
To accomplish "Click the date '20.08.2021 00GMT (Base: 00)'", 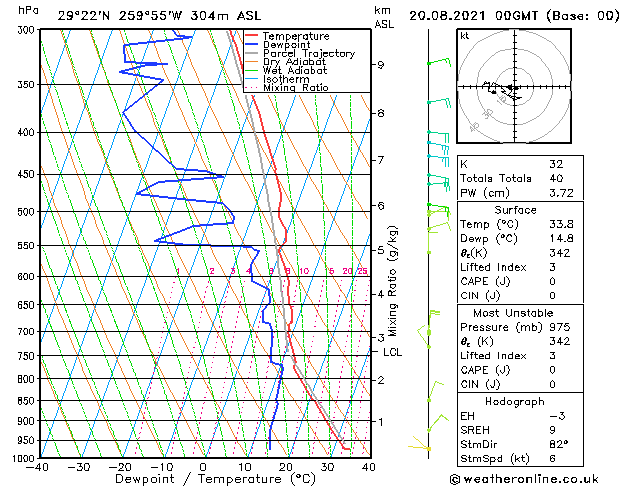I will pyautogui.click(x=514, y=16).
